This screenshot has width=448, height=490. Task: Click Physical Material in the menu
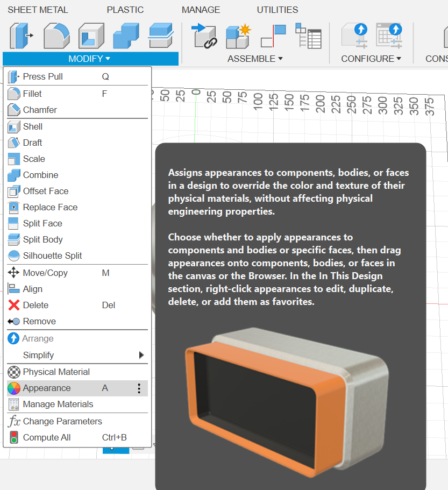coord(56,372)
